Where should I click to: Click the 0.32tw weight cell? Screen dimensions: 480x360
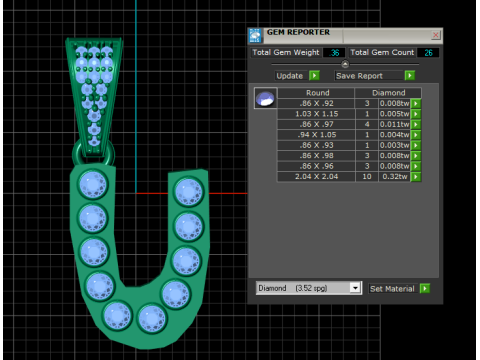click(x=395, y=177)
